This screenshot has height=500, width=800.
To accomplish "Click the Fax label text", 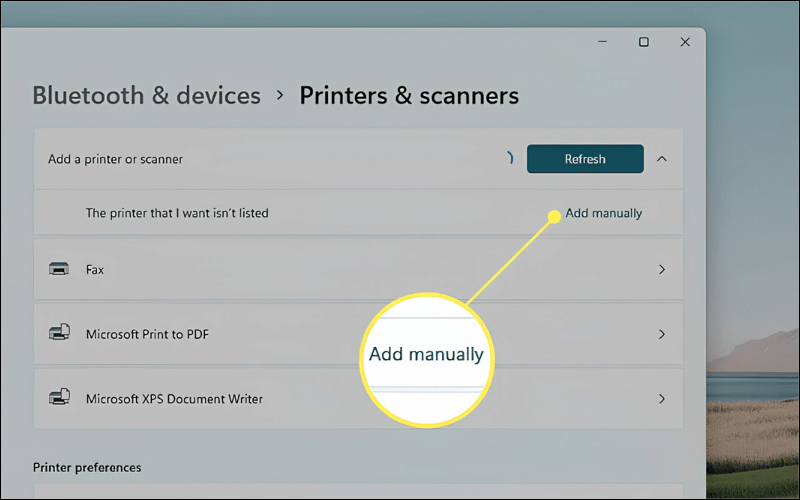I will point(94,269).
